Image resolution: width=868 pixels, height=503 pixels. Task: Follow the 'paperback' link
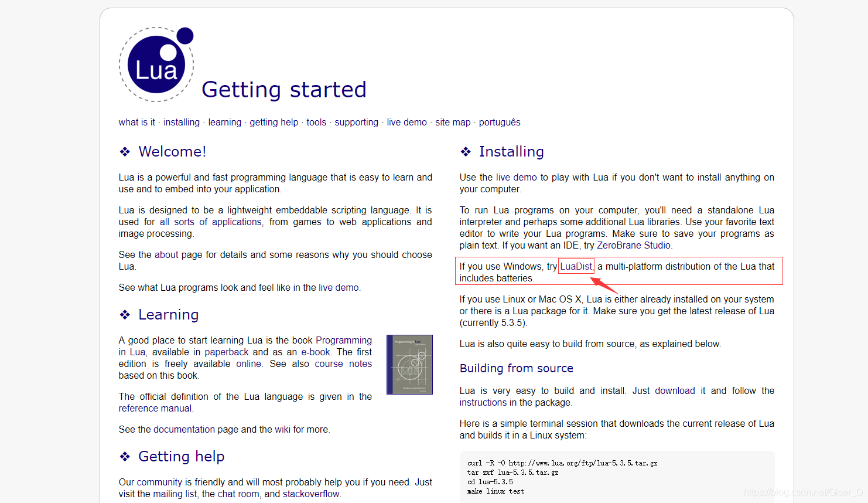pos(227,352)
